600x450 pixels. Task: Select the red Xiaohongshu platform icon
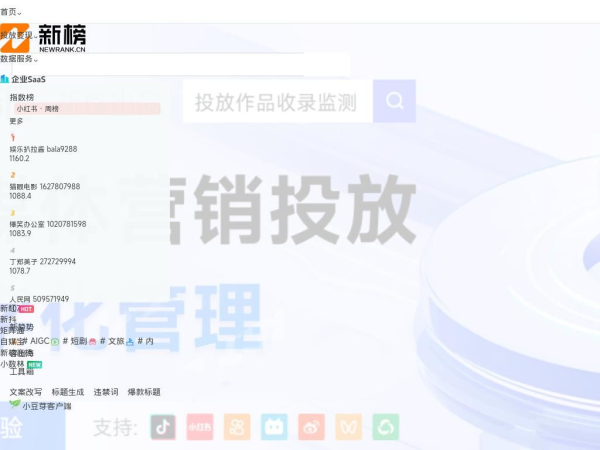click(200, 427)
